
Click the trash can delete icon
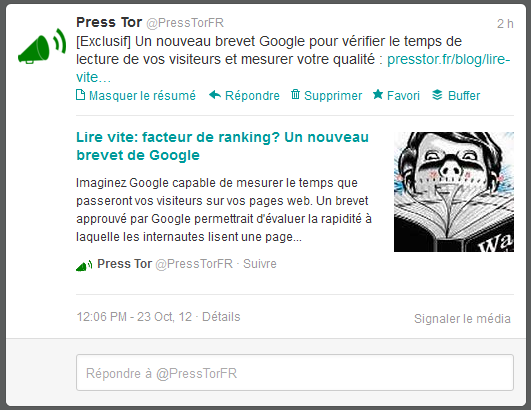[x=295, y=94]
